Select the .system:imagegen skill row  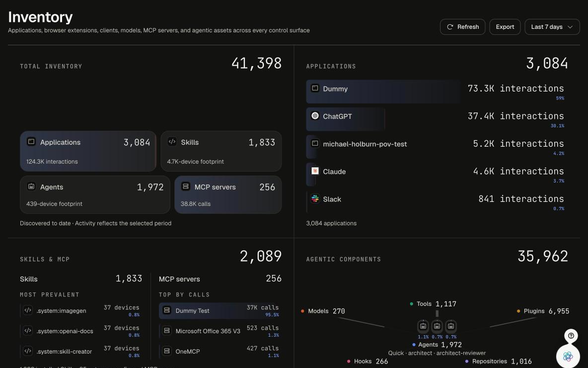81,310
